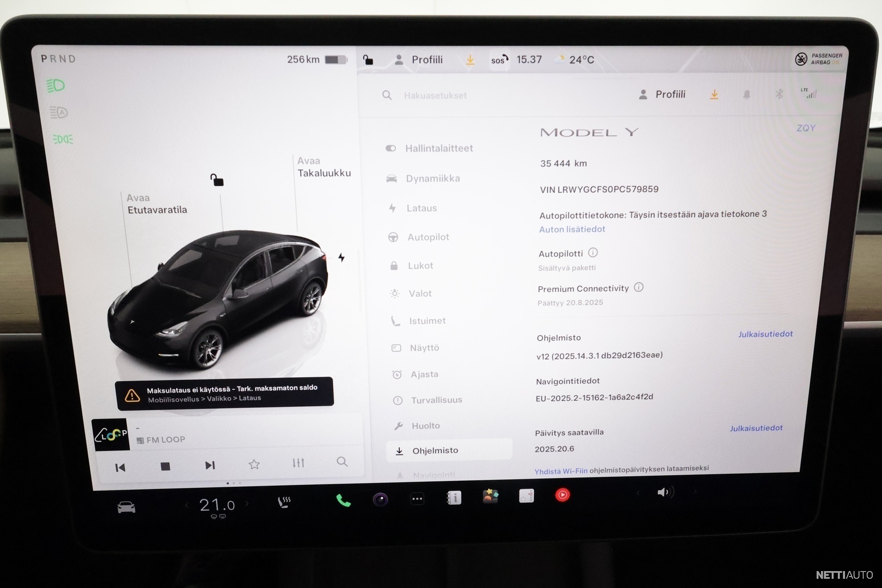Viewport: 882px width, 588px height.
Task: Open the manual info app
Action: pos(454,497)
